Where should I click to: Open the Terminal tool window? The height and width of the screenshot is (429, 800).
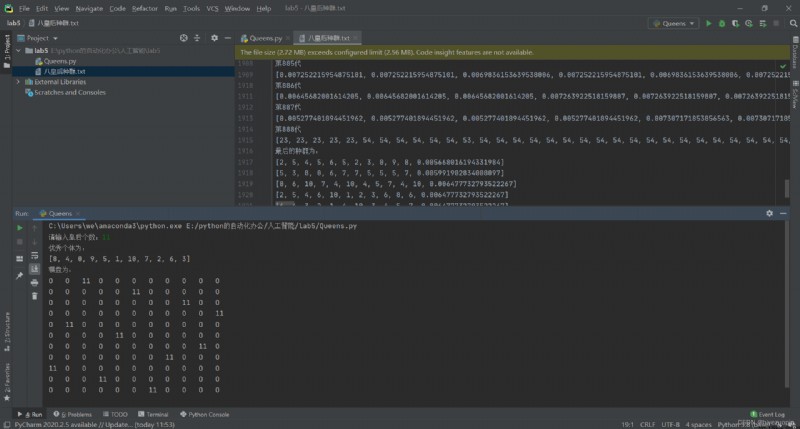(x=153, y=414)
